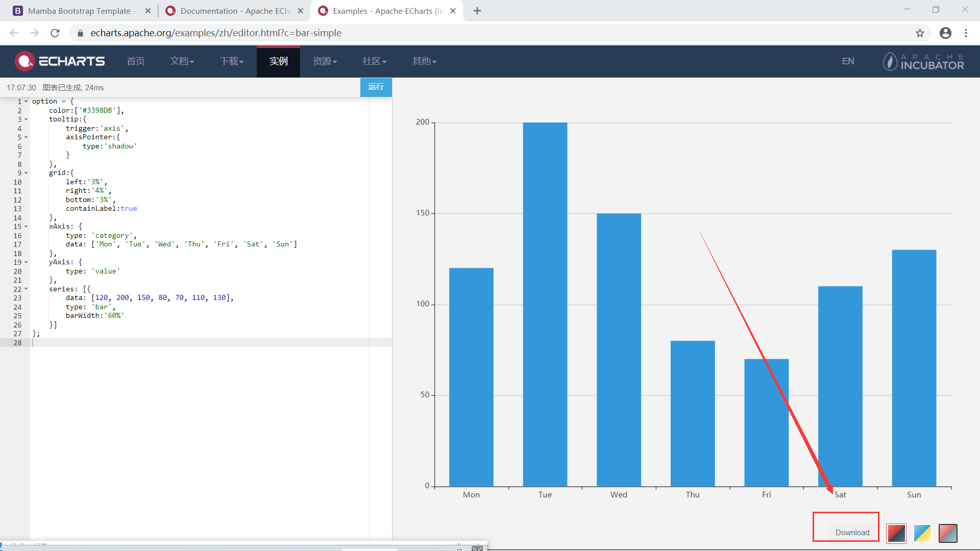Click the Apache Incubator logo

click(x=923, y=61)
